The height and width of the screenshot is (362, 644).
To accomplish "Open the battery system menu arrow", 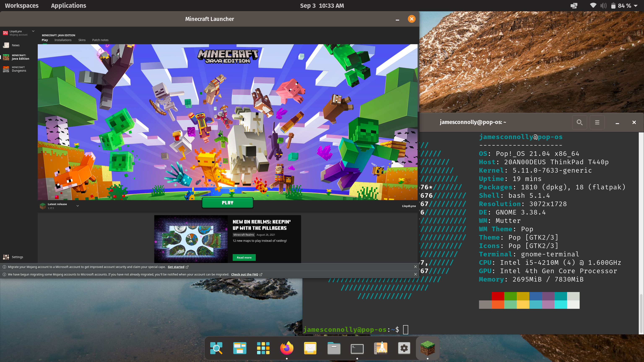I will [636, 6].
